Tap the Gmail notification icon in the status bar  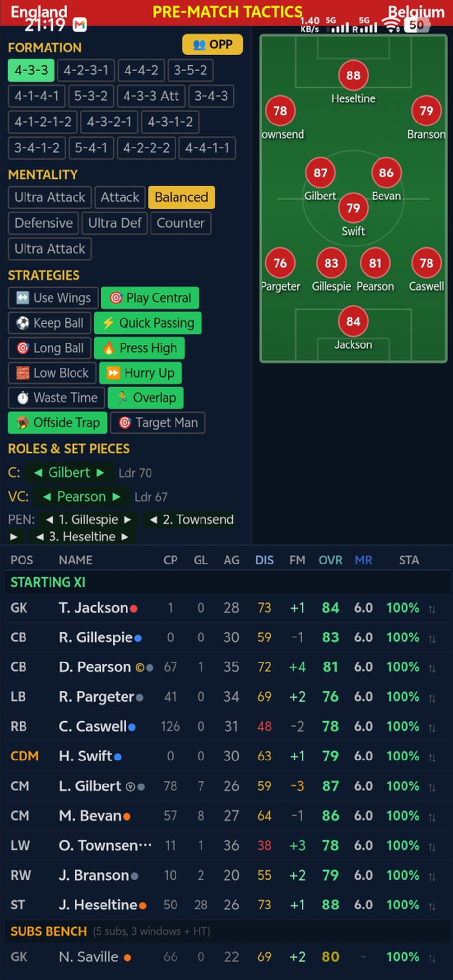click(x=80, y=24)
